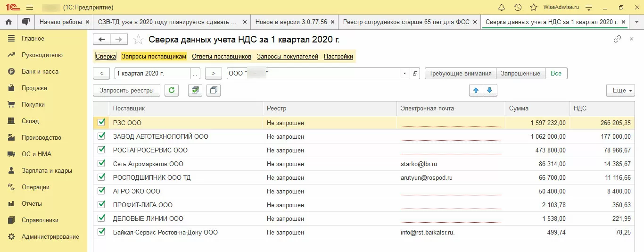The image size is (644, 252).
Task: Select the Требующие внимания filter
Action: (x=461, y=74)
